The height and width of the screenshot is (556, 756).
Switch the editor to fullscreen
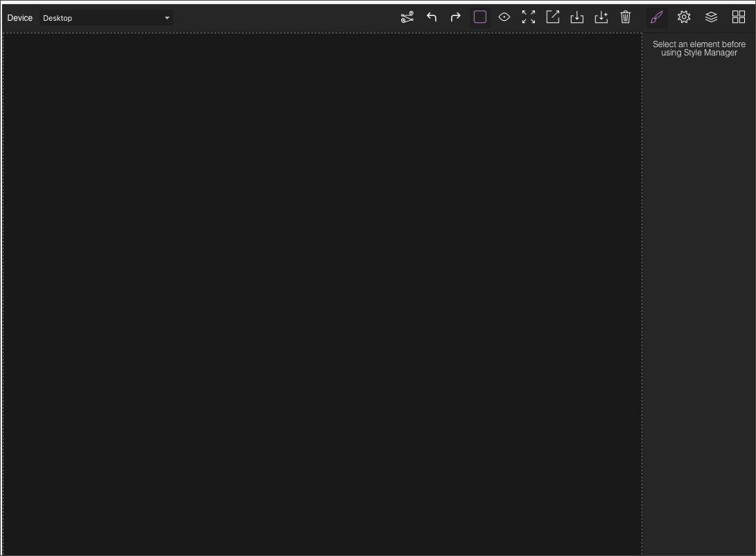pyautogui.click(x=529, y=17)
